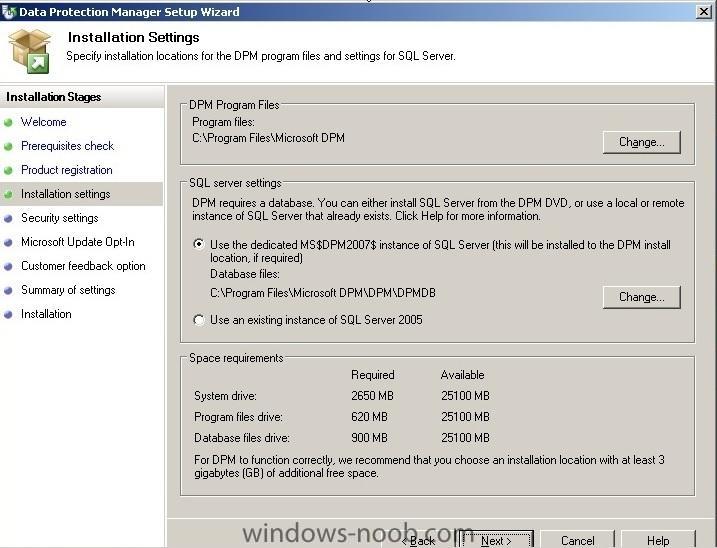Select Use an existing instance of SQL Server 2005
This screenshot has width=717, height=548.
pyautogui.click(x=198, y=320)
